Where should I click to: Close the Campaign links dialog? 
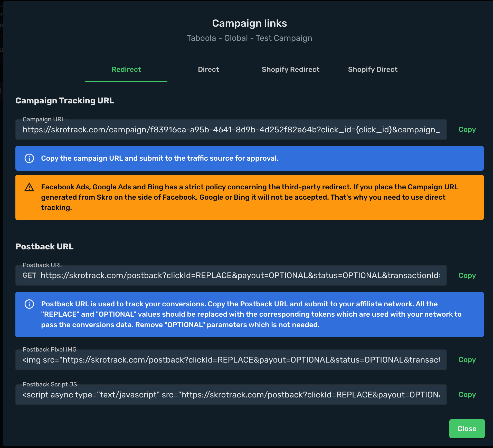[x=467, y=428]
